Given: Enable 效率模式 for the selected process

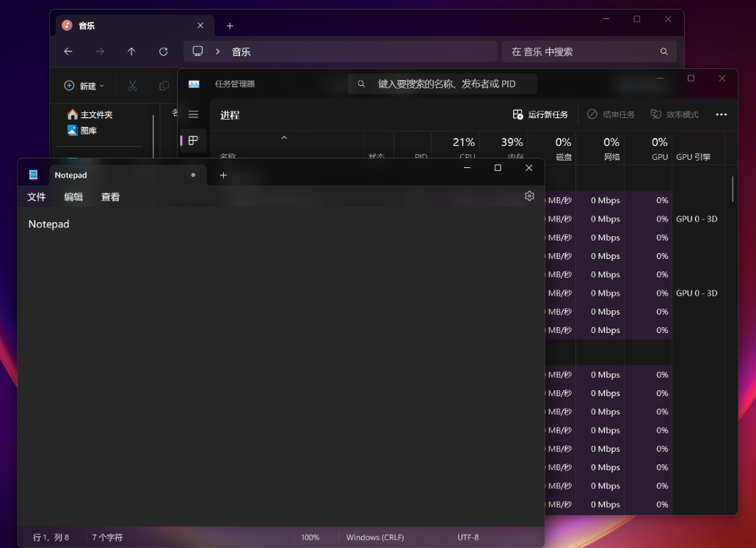Looking at the screenshot, I should (674, 114).
